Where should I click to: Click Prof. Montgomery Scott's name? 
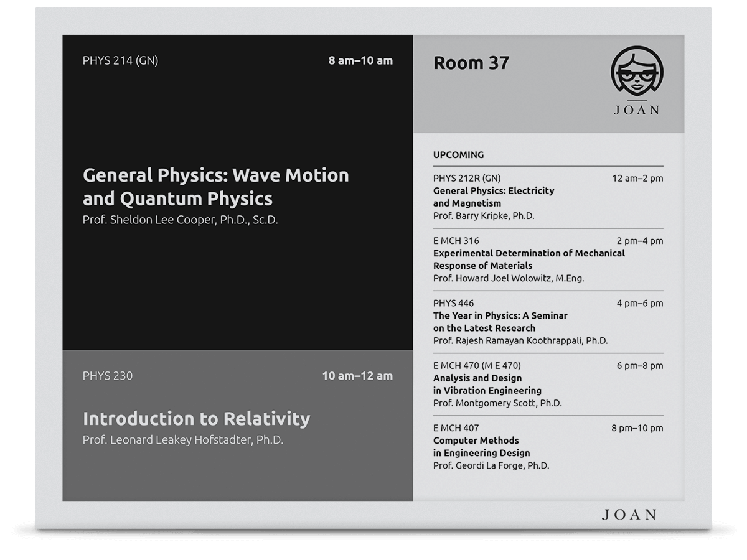tap(497, 403)
